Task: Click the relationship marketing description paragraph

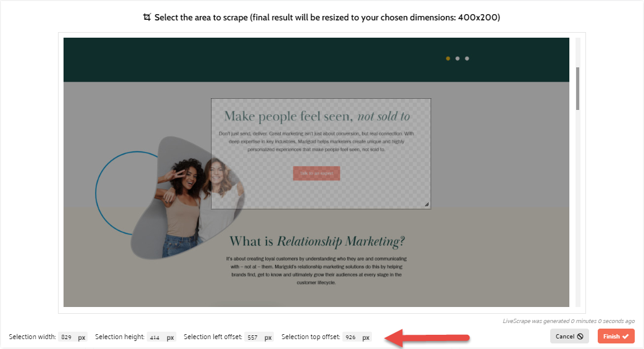Action: tap(316, 270)
